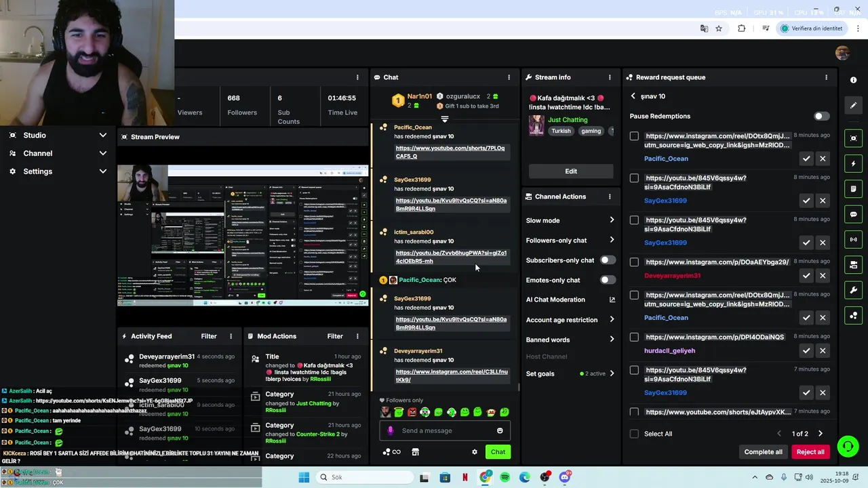Open Netflix from the taskbar
The height and width of the screenshot is (488, 868).
click(465, 477)
